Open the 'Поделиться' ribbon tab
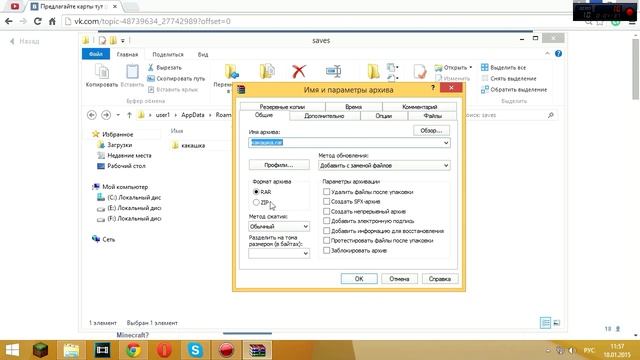The height and width of the screenshot is (360, 640). coord(168,54)
